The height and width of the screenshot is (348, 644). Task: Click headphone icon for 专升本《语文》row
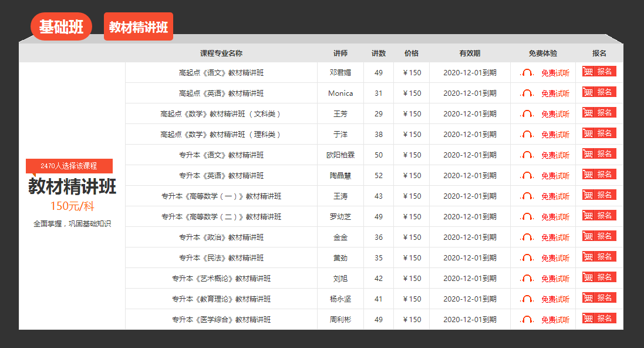(x=527, y=155)
